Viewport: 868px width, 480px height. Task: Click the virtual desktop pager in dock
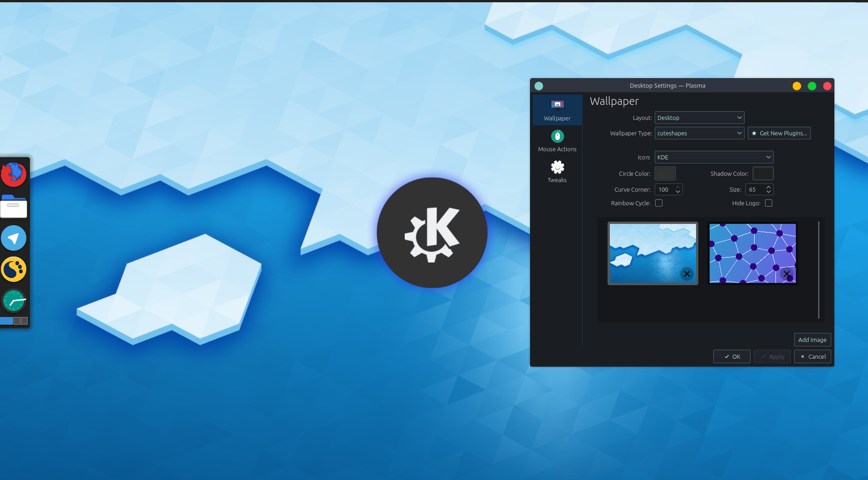click(14, 321)
